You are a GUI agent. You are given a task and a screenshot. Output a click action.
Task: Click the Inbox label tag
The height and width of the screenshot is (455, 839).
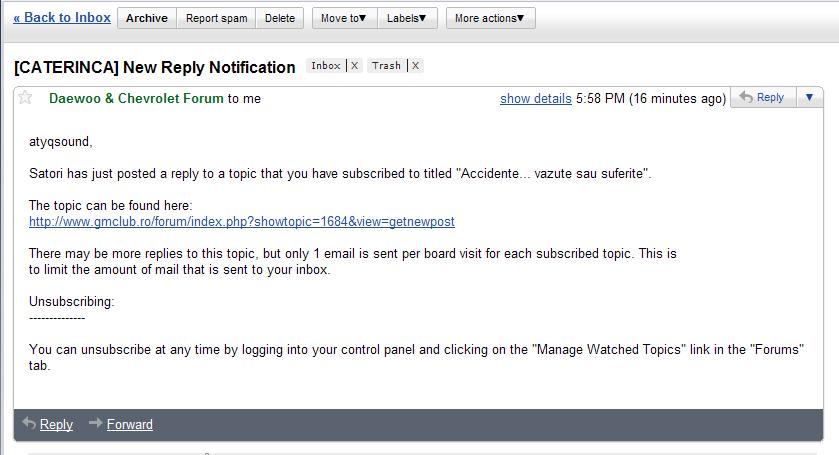(x=326, y=66)
